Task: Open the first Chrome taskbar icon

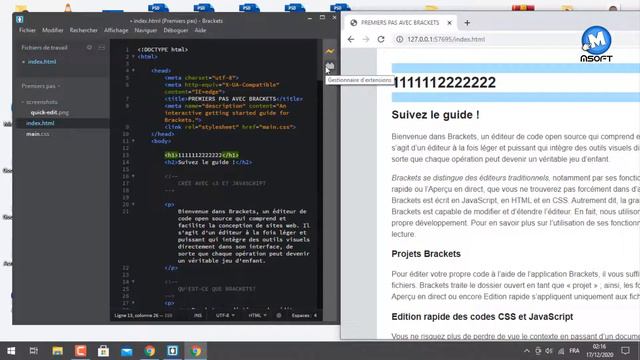Action: [x=150, y=351]
